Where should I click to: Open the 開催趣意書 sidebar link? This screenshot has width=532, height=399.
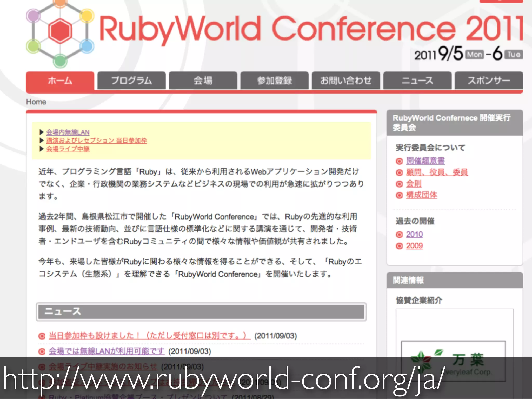click(425, 161)
